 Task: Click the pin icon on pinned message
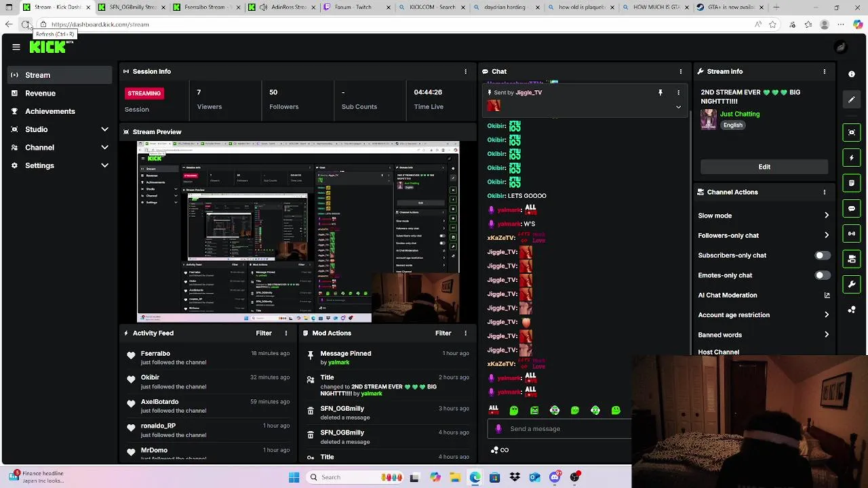(x=660, y=92)
